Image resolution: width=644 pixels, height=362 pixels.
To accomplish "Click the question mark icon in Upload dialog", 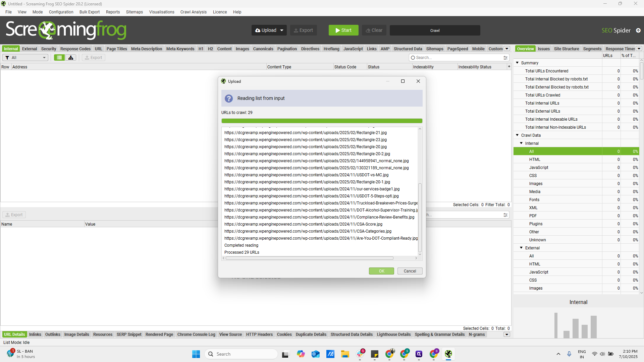I will pos(229,99).
